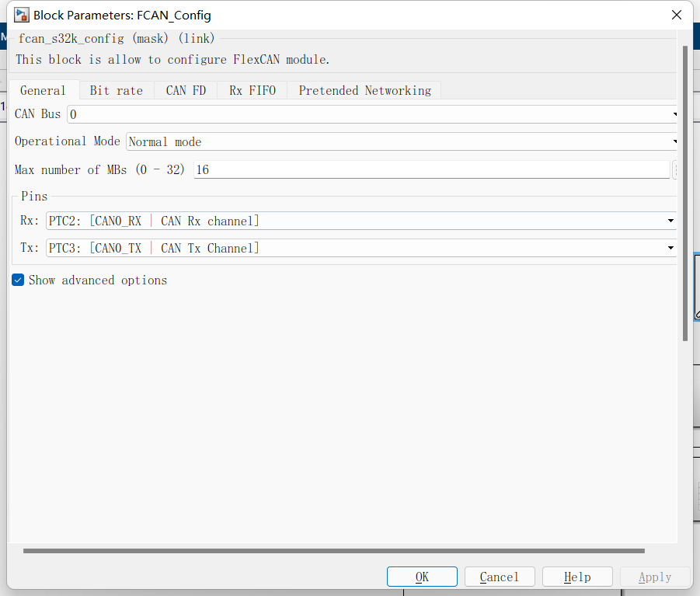The image size is (700, 596).
Task: Open the Pretended Networking tab
Action: point(364,90)
